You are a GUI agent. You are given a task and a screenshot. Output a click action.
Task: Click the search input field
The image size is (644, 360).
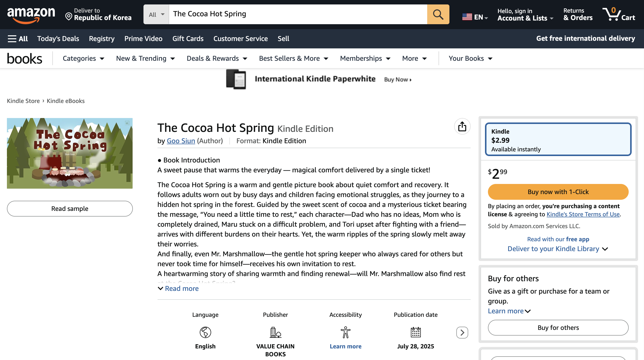pos(298,14)
